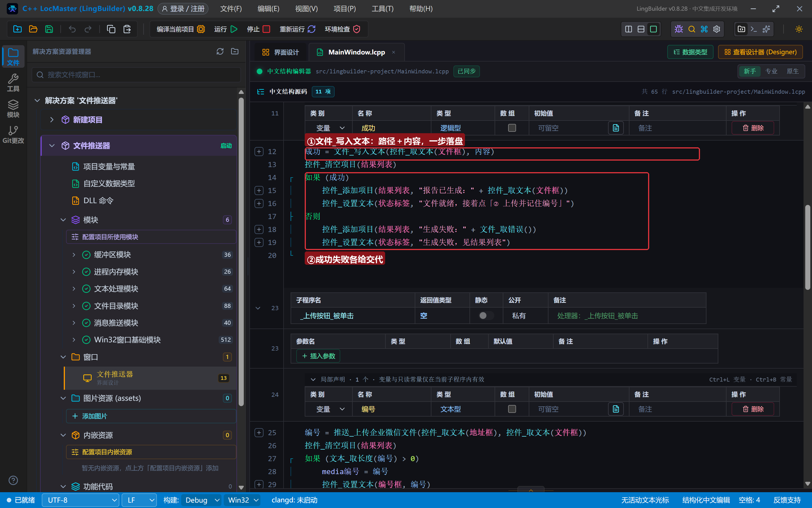This screenshot has height=508, width=812.
Task: Toggle light theme sun icon
Action: click(x=799, y=29)
